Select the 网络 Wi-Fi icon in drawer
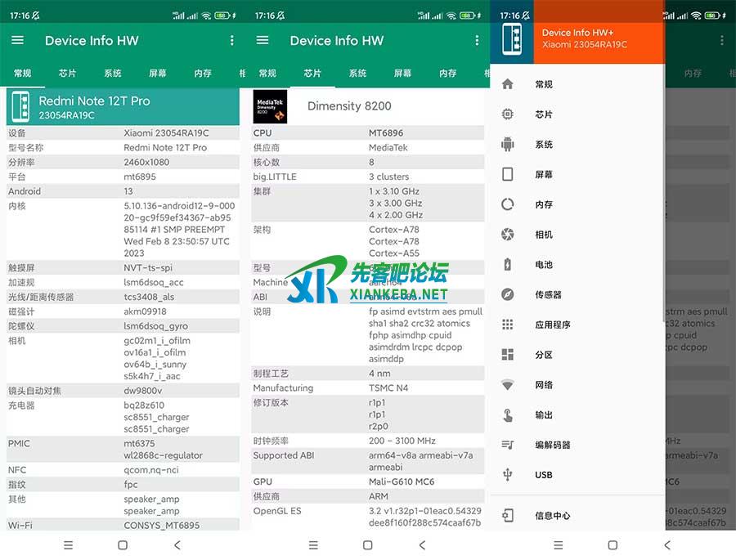736x560 pixels. coord(508,385)
